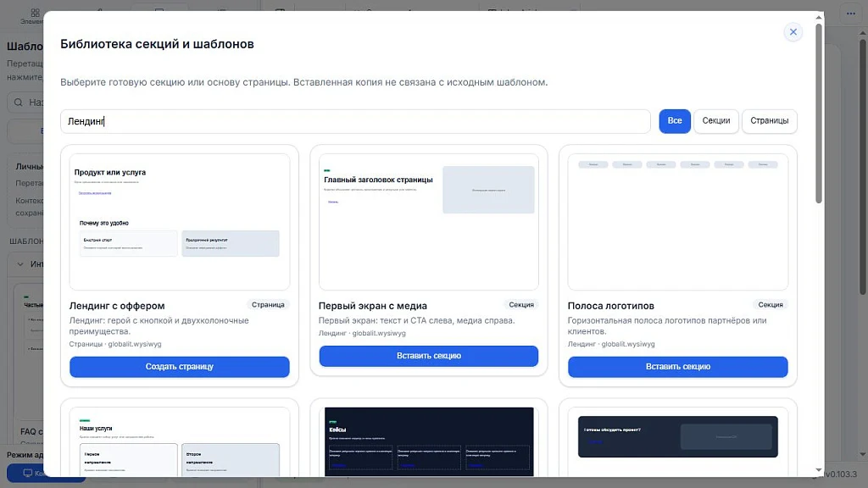The height and width of the screenshot is (488, 868).
Task: Click the Секция badge on Полоса логотипов
Action: (770, 305)
